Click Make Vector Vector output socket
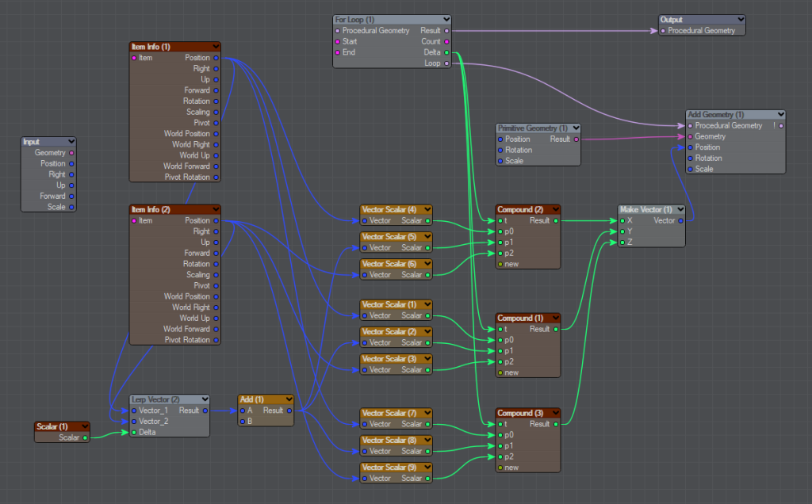 pyautogui.click(x=680, y=221)
